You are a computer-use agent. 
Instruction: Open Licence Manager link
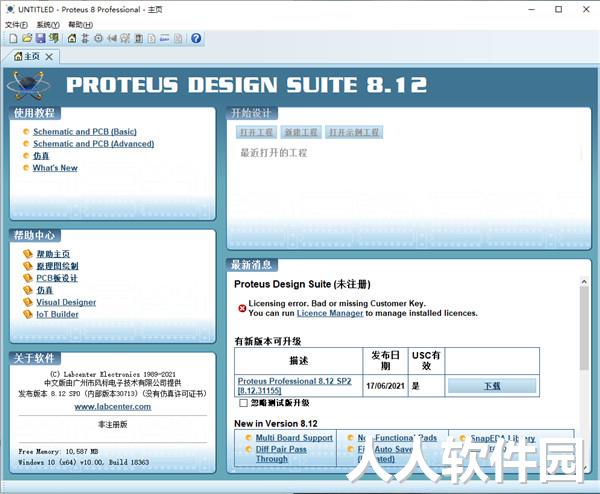click(329, 313)
